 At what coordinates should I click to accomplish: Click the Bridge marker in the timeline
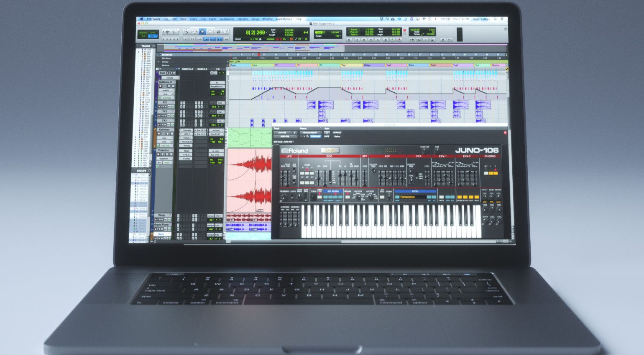click(367, 65)
